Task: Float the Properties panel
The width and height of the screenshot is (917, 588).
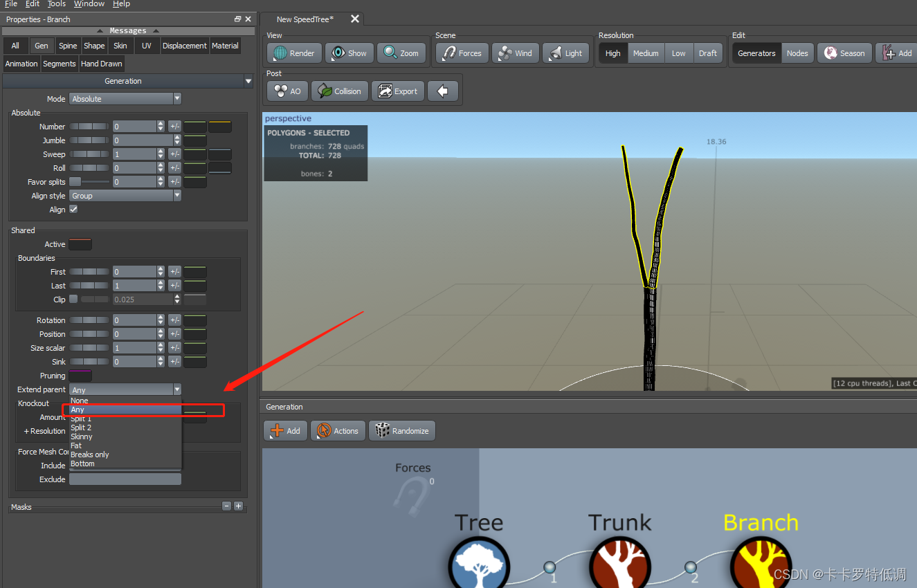Action: (238, 19)
